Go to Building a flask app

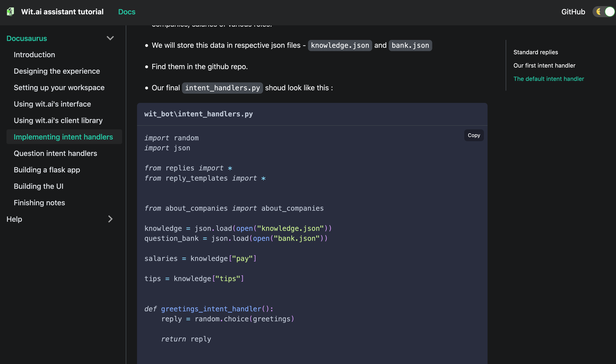pos(47,170)
